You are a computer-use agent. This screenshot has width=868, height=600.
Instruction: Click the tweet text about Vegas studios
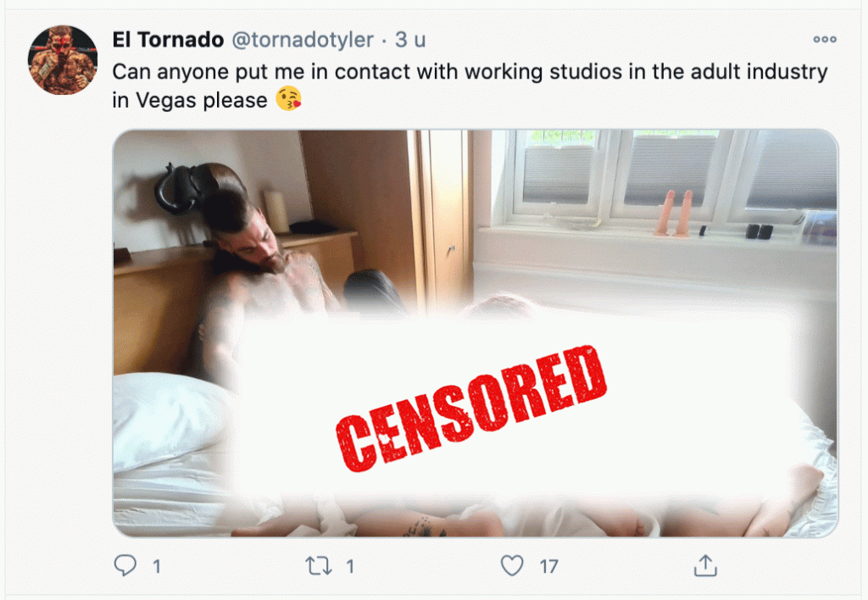pyautogui.click(x=470, y=86)
